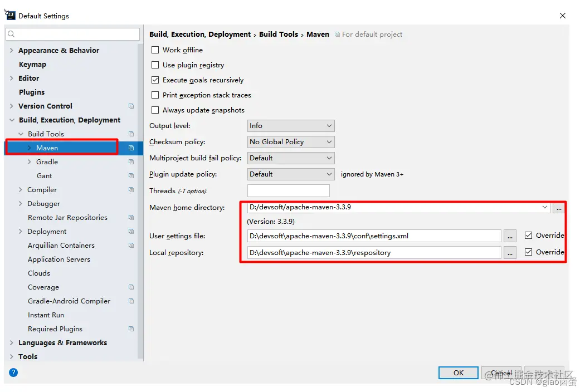Click the project-level icon beside Build Tools
The height and width of the screenshot is (392, 585).
(x=131, y=134)
